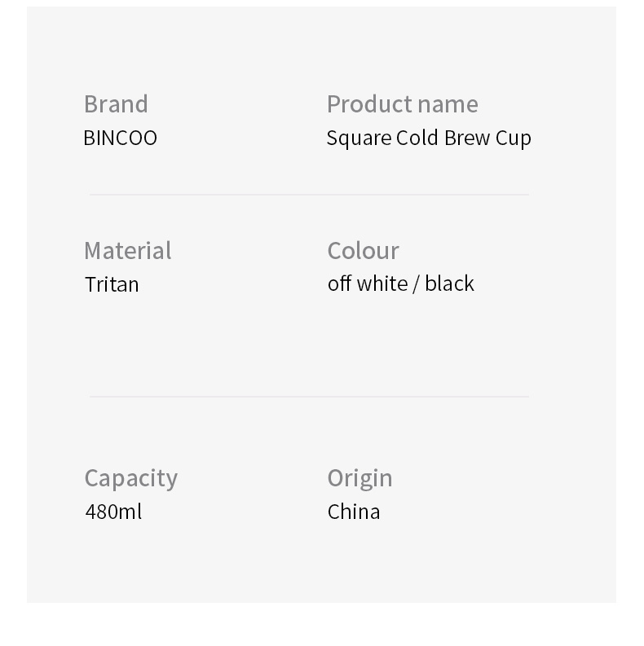Select the Tritan material value
Screen dimensions: 644x646
coord(112,284)
